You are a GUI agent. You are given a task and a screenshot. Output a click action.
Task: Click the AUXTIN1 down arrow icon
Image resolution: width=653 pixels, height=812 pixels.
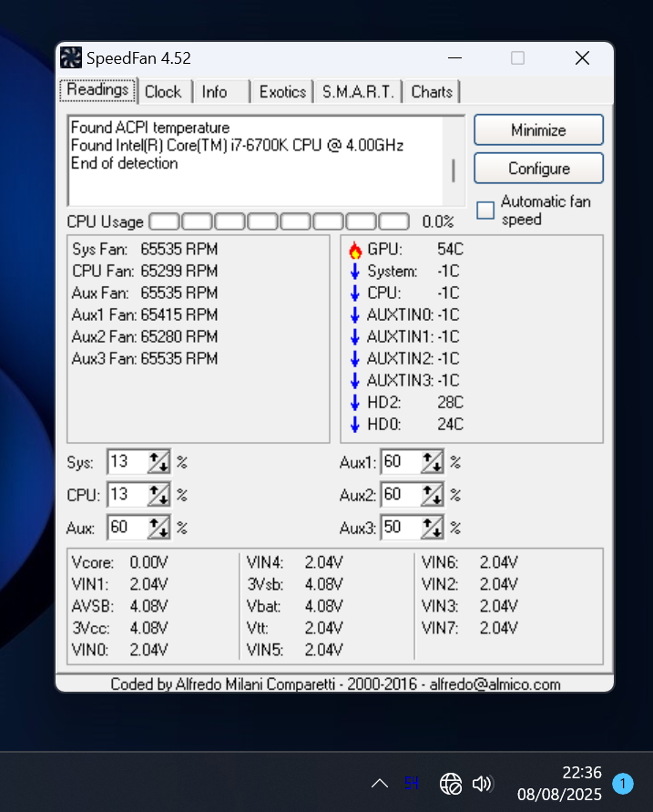[355, 336]
